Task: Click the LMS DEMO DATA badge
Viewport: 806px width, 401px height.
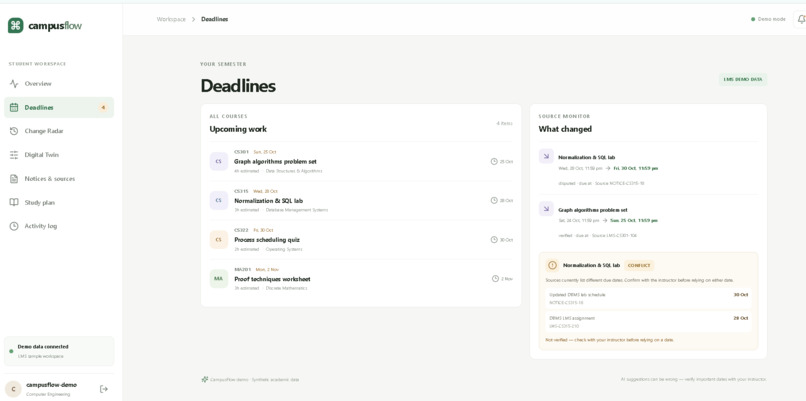Action: tap(743, 80)
